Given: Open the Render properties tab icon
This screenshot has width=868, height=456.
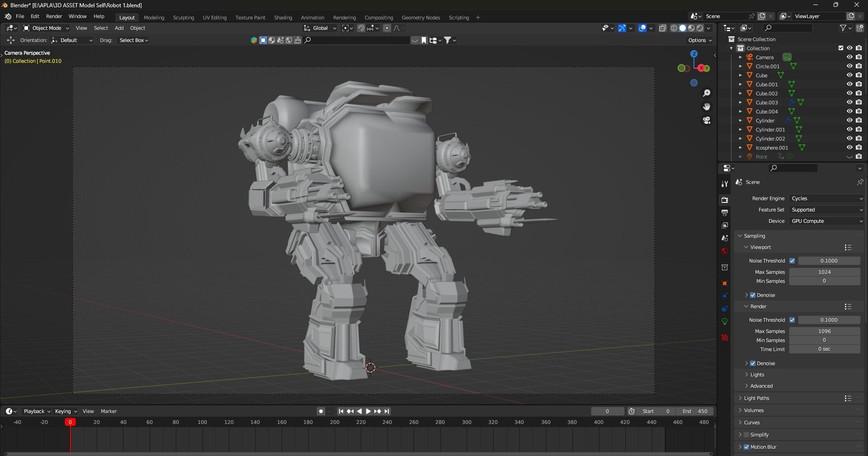Looking at the screenshot, I should click(x=725, y=200).
